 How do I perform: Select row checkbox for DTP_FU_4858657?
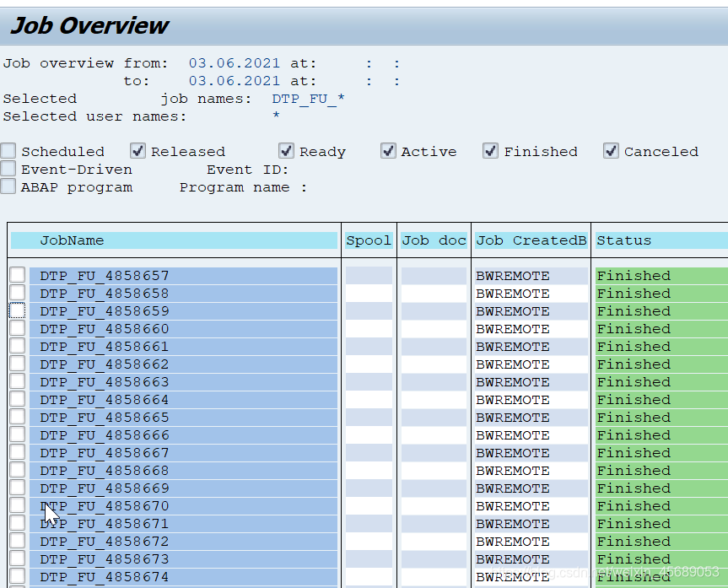click(17, 275)
